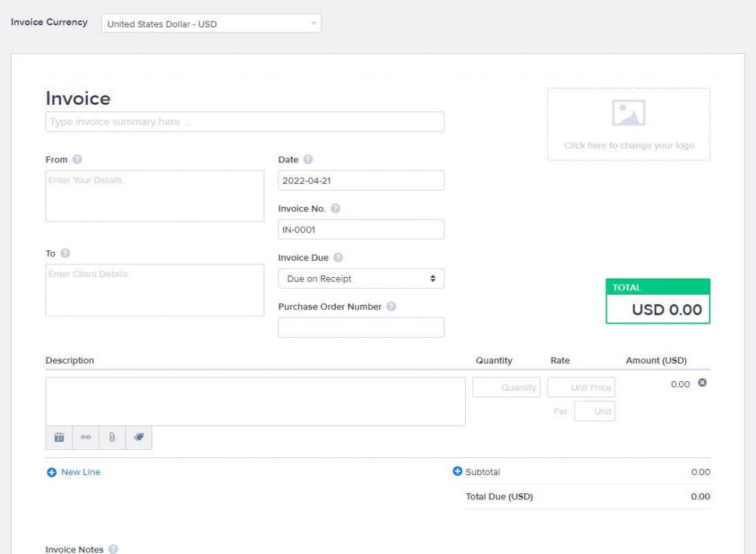Click the paperclip attachment icon
This screenshot has height=554, width=756.
(x=112, y=437)
